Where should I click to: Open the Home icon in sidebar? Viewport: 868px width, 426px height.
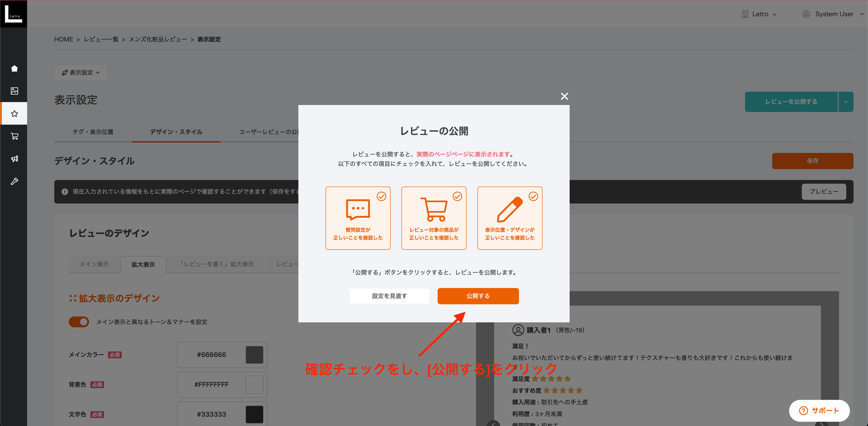click(14, 68)
